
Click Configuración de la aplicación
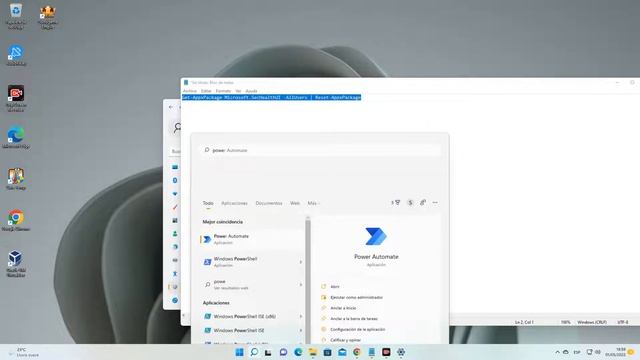[358, 329]
